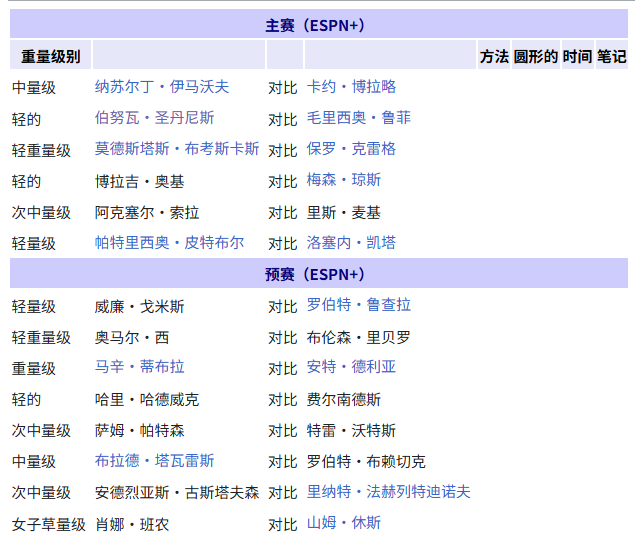This screenshot has width=635, height=546.
Task: Click the 保罗·克雷格 link
Action: pyautogui.click(x=351, y=149)
